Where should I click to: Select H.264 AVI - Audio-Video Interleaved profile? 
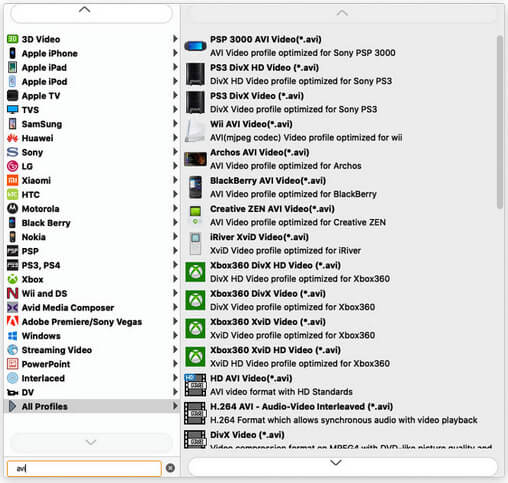(x=339, y=413)
